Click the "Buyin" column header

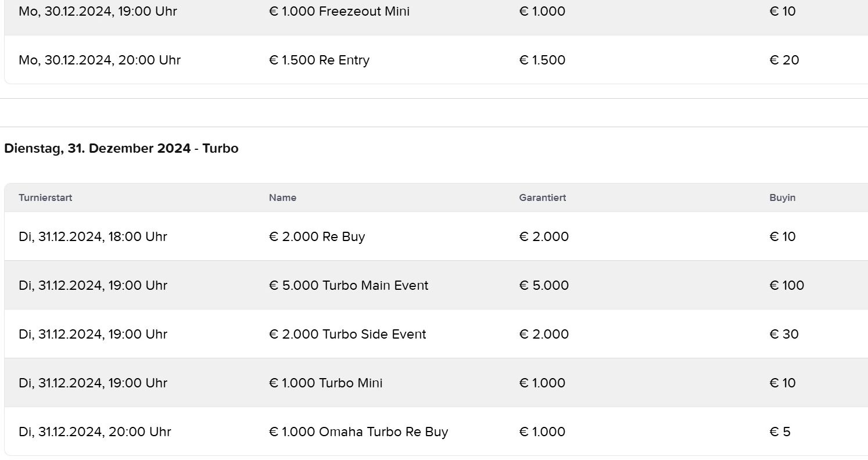pyautogui.click(x=782, y=197)
